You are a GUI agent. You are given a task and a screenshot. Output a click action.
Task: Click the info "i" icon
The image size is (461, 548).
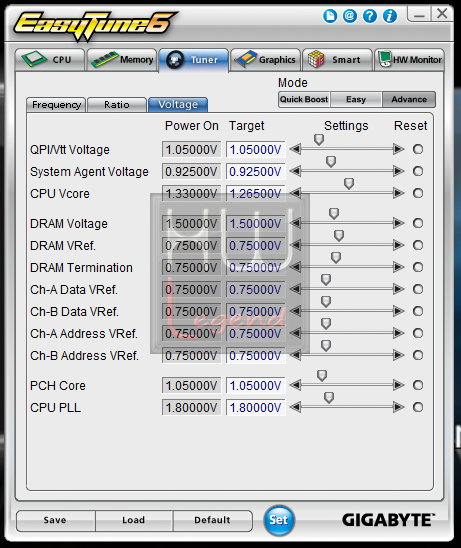(x=390, y=16)
